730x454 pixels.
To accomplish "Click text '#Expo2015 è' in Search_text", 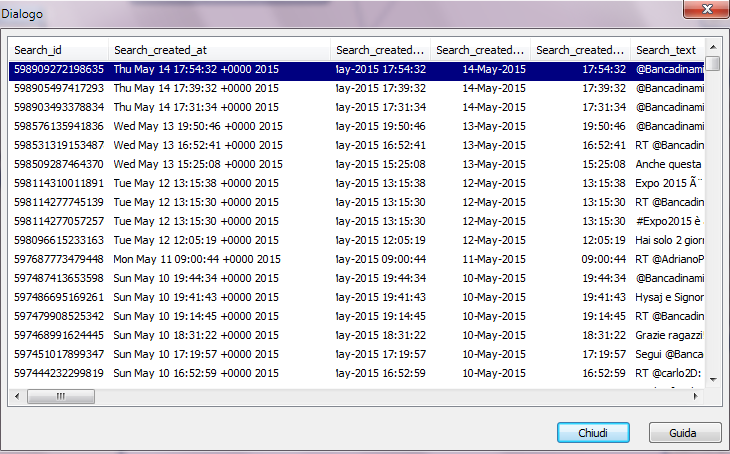I will click(x=668, y=221).
